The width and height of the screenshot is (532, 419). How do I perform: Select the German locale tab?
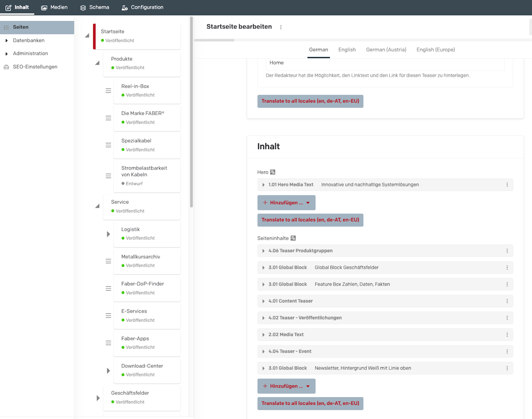(318, 50)
